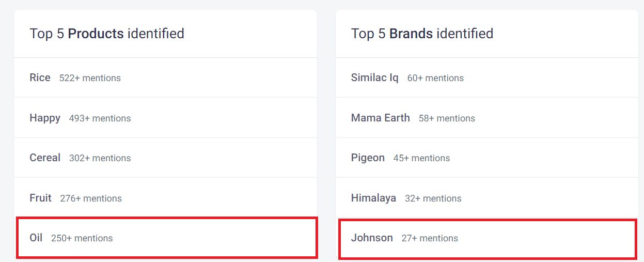This screenshot has height=262, width=644.
Task: Click the Top 5 Products identified heading
Action: pyautogui.click(x=107, y=34)
